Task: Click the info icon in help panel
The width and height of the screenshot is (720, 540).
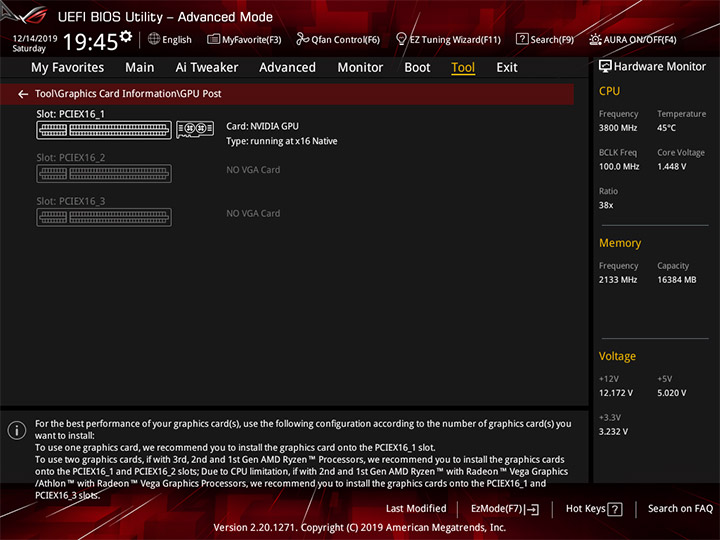Action: 17,430
